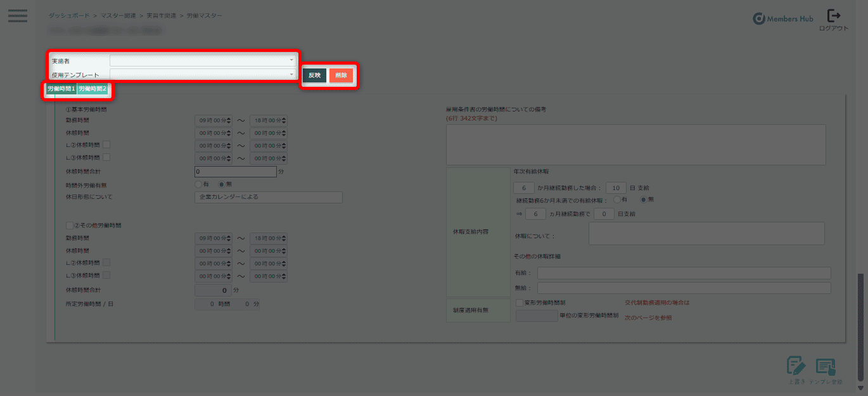Select 有 for 継続勤務6か月未満での有給休暇

pyautogui.click(x=616, y=200)
